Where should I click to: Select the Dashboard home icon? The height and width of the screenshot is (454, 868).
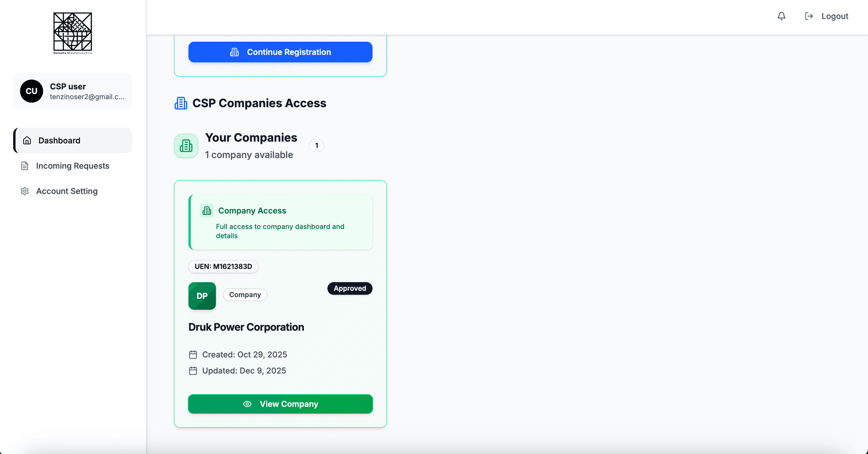click(x=27, y=140)
